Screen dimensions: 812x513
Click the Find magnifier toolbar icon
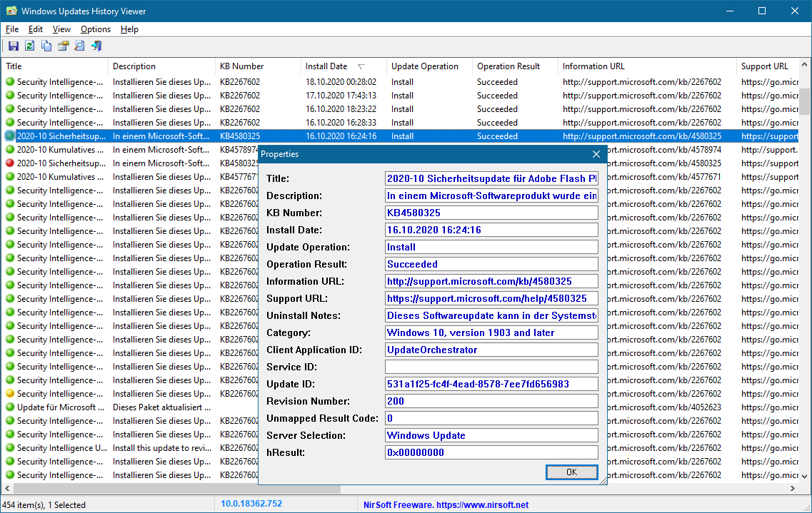tap(80, 46)
